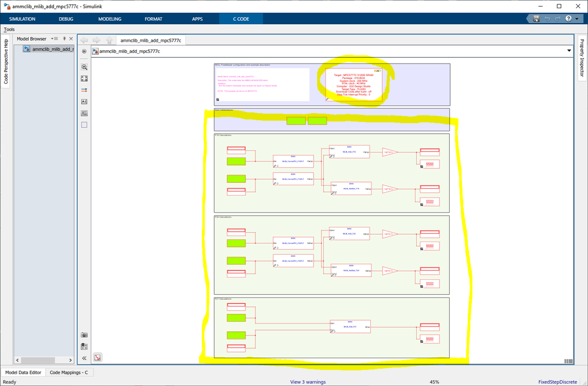Viewport: 588px width, 386px height.
Task: Switch to the MODELING tab
Action: tap(109, 19)
